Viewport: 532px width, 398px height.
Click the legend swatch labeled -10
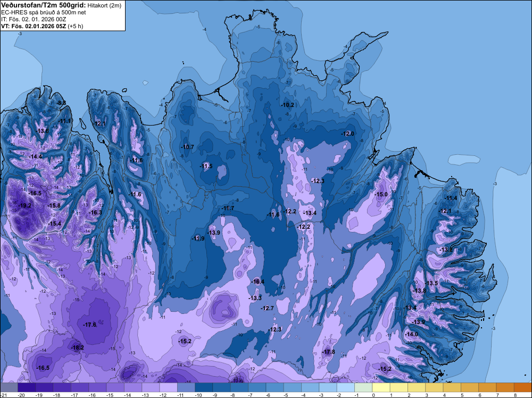204,387
